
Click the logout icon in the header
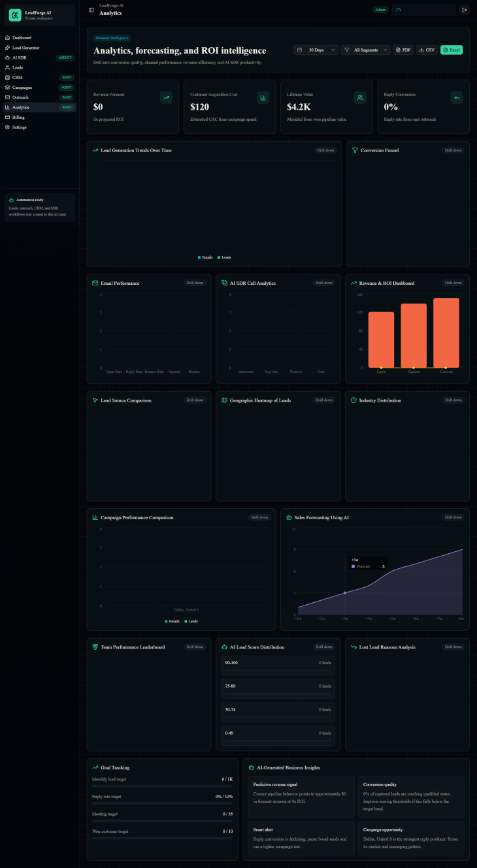pyautogui.click(x=465, y=10)
